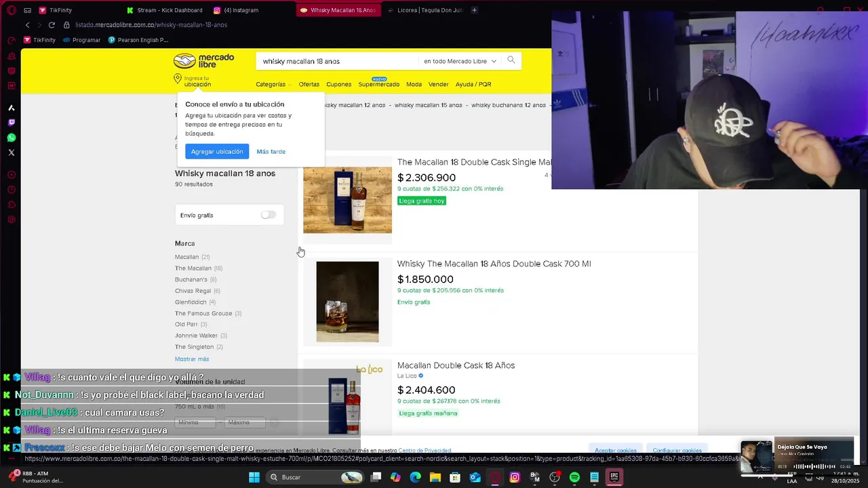The height and width of the screenshot is (488, 868).
Task: Switch to the Instagram browser tab
Action: (x=236, y=10)
